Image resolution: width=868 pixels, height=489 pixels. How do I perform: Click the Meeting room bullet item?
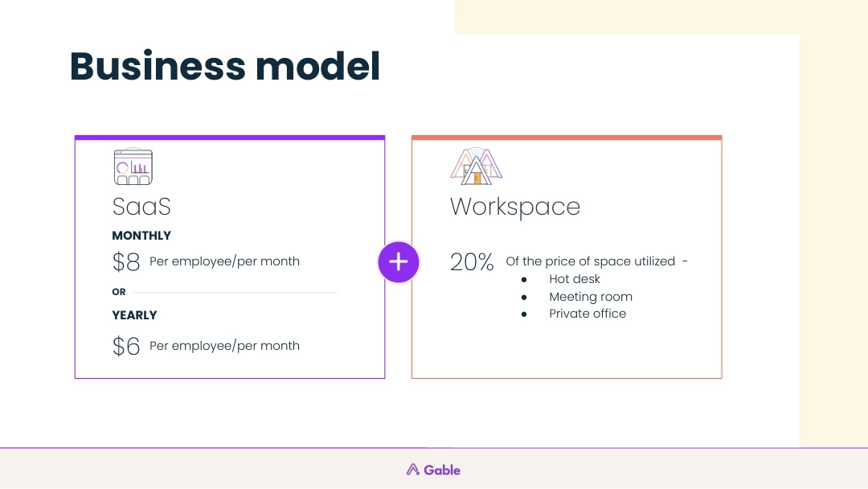click(x=591, y=297)
